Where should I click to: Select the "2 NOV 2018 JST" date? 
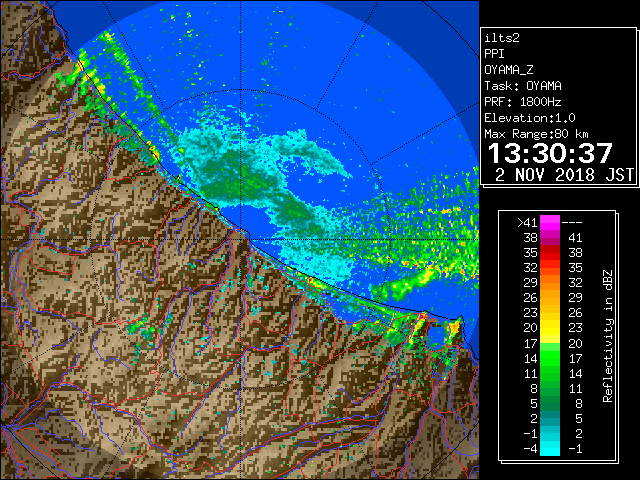pyautogui.click(x=564, y=175)
